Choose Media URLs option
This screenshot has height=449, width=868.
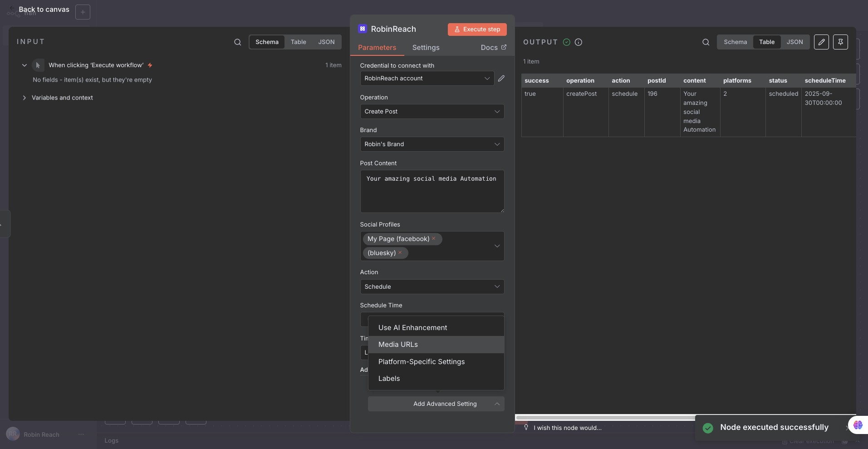(x=436, y=345)
